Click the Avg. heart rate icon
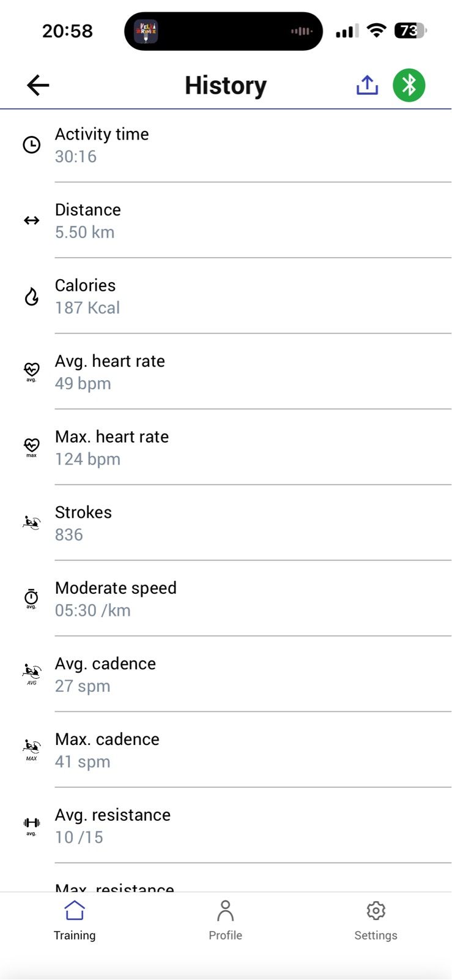The image size is (452, 980). coord(32,371)
